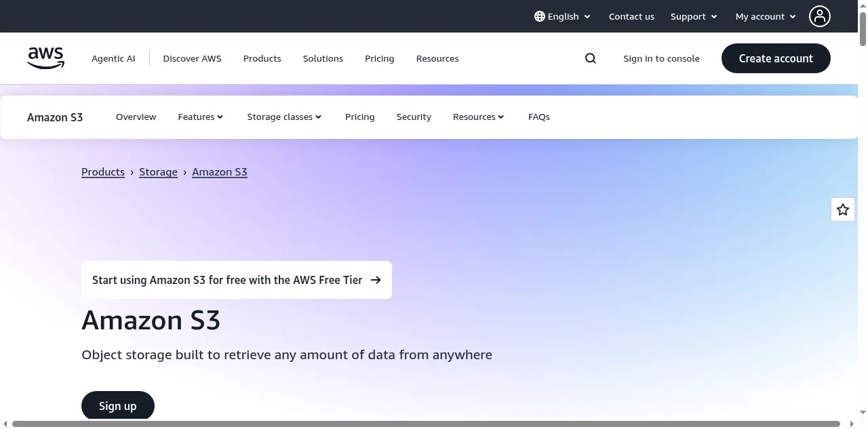
Task: Click the star bookmark icon
Action: tap(843, 210)
